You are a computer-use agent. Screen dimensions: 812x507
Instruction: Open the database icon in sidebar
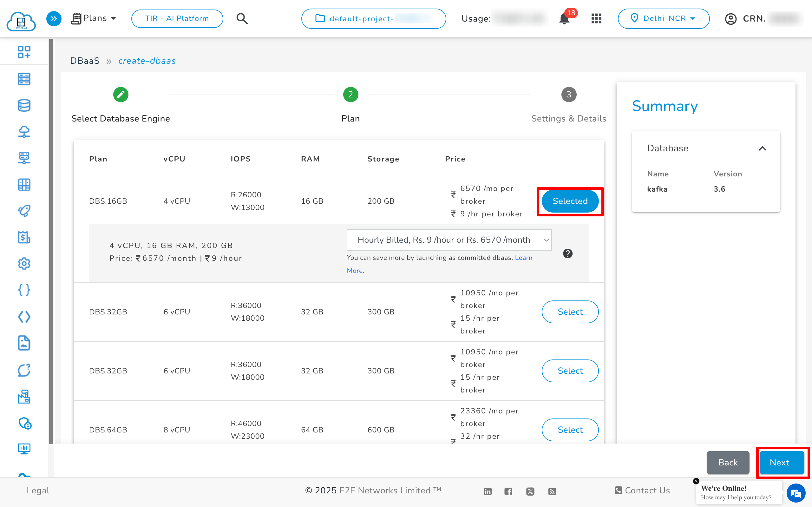pos(24,105)
